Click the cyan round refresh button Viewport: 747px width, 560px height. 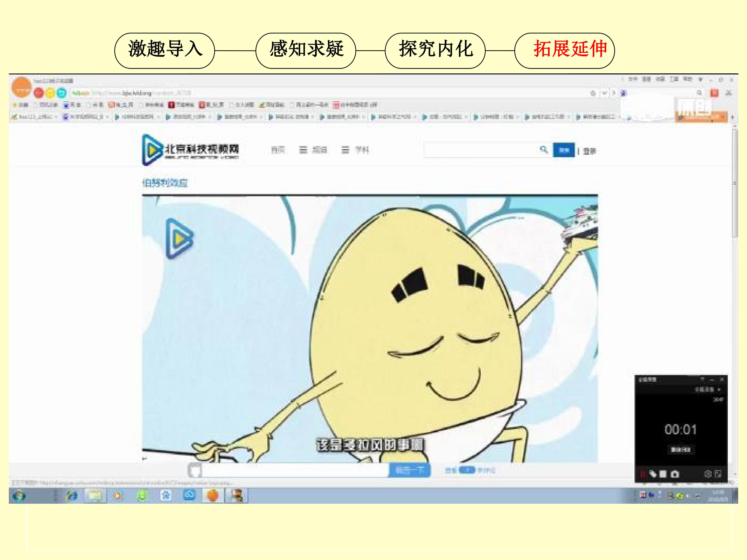coord(61,93)
